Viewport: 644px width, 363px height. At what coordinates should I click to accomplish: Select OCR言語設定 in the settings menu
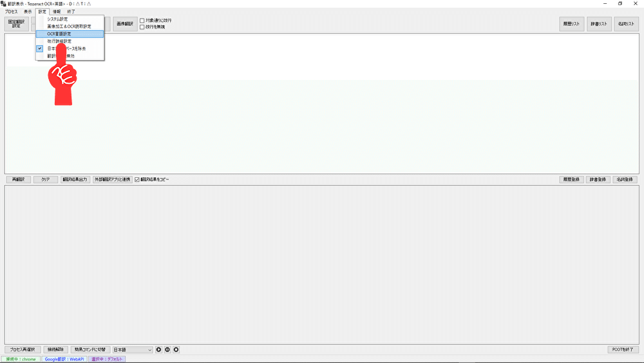(70, 34)
